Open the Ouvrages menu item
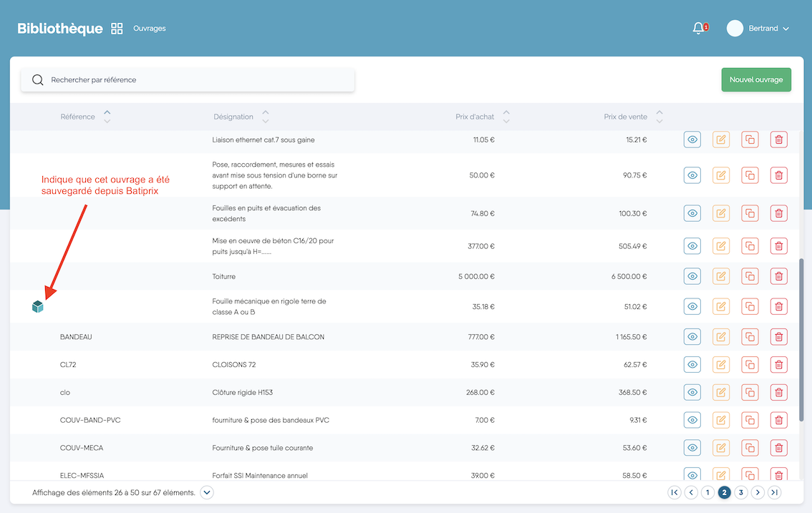The height and width of the screenshot is (513, 812). pos(150,29)
